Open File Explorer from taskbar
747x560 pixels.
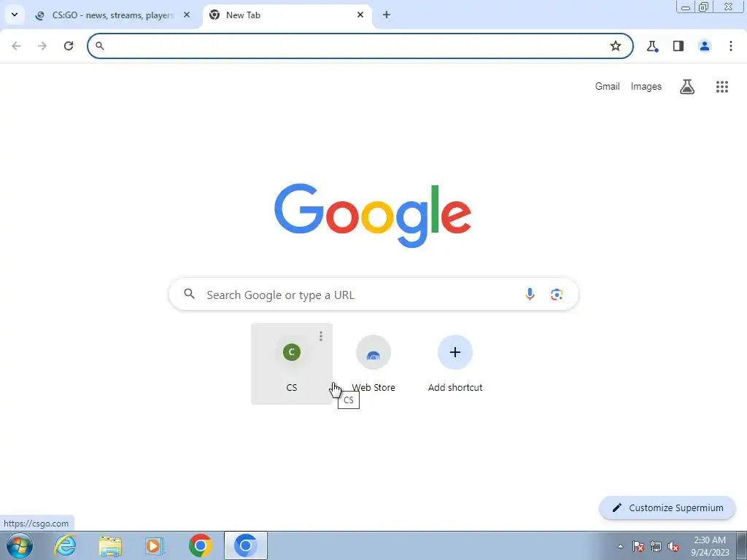(x=110, y=545)
